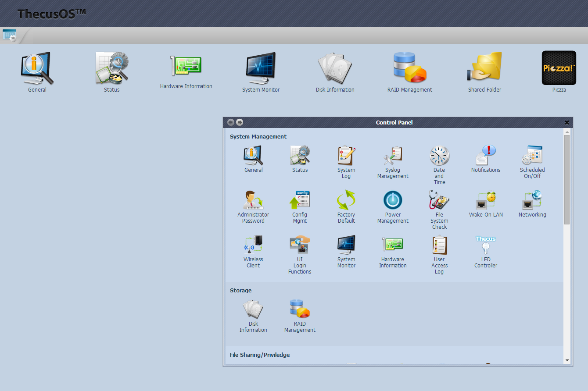Click the Control Panel title bar text
This screenshot has width=588, height=391.
click(x=394, y=123)
